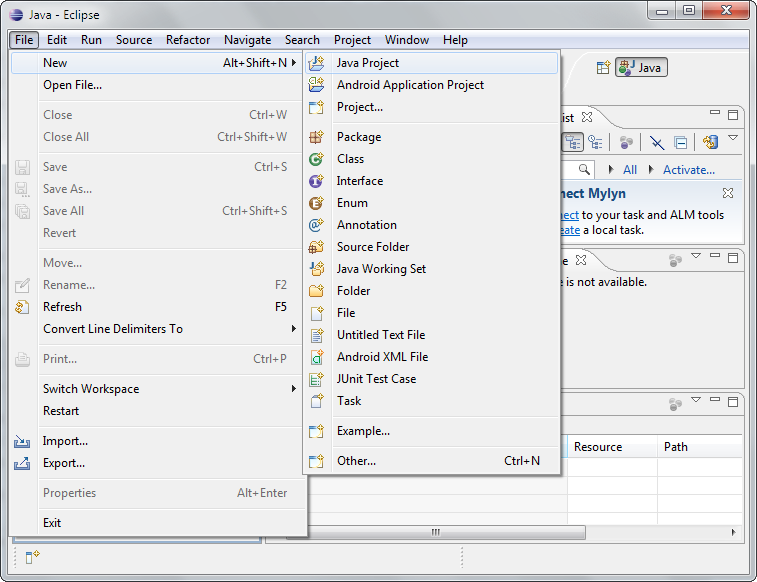Click the Source Folder icon
Viewport: 757px width, 582px height.
317,247
